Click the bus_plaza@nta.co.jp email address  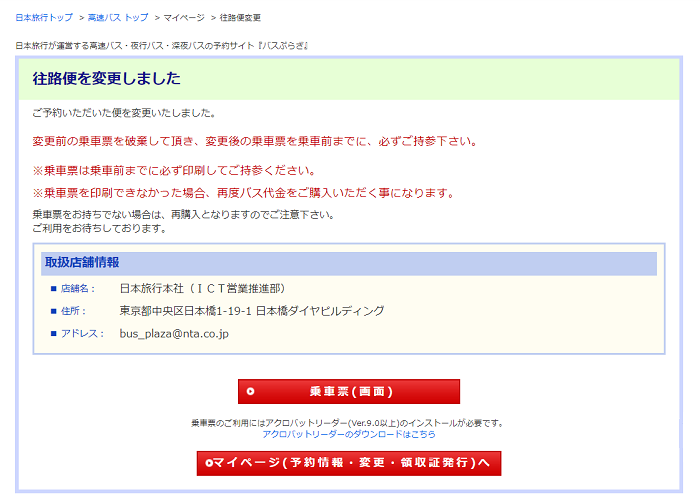[174, 334]
